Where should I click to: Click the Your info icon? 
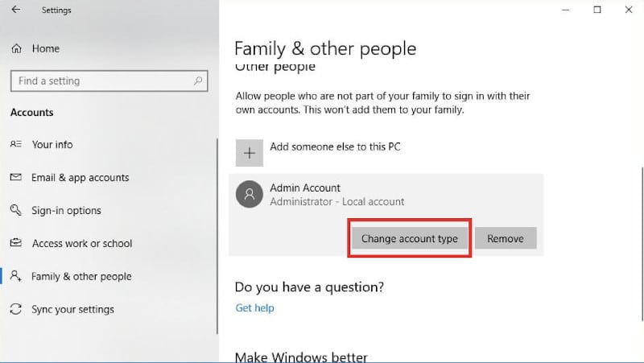tap(15, 144)
